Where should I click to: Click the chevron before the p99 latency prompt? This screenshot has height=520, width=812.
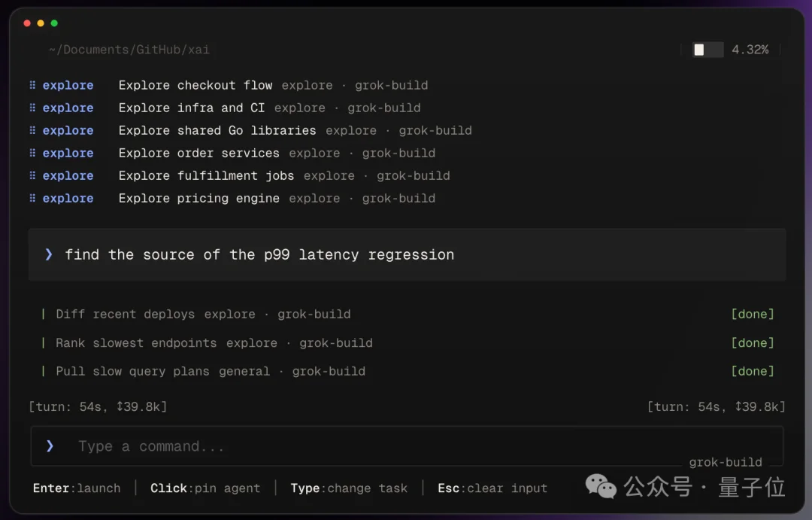pyautogui.click(x=49, y=254)
